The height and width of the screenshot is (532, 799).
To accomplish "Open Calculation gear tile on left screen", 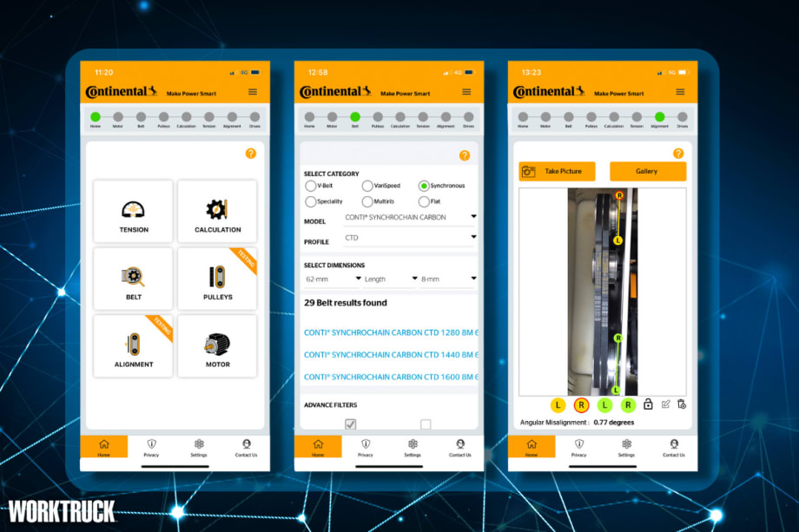I will coord(218,211).
